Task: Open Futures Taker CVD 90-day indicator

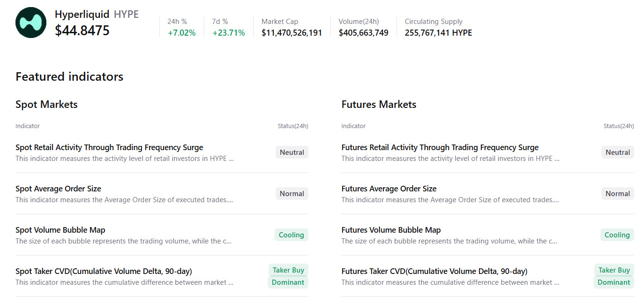Action: pyautogui.click(x=434, y=271)
